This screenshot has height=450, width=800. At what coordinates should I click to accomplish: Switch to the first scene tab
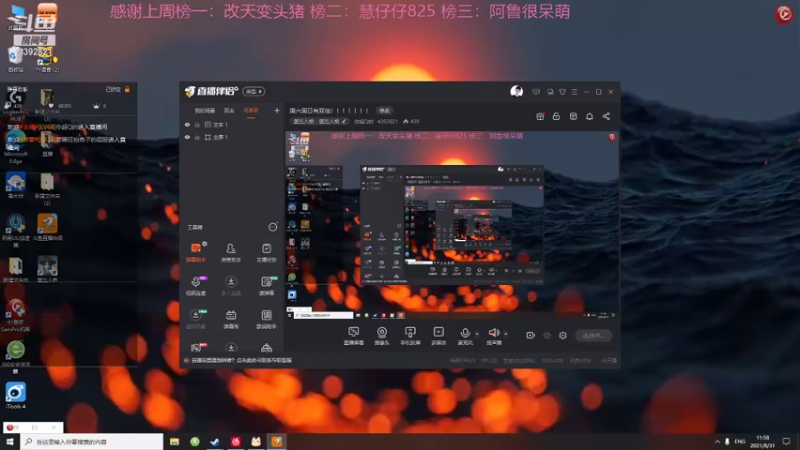pyautogui.click(x=205, y=111)
